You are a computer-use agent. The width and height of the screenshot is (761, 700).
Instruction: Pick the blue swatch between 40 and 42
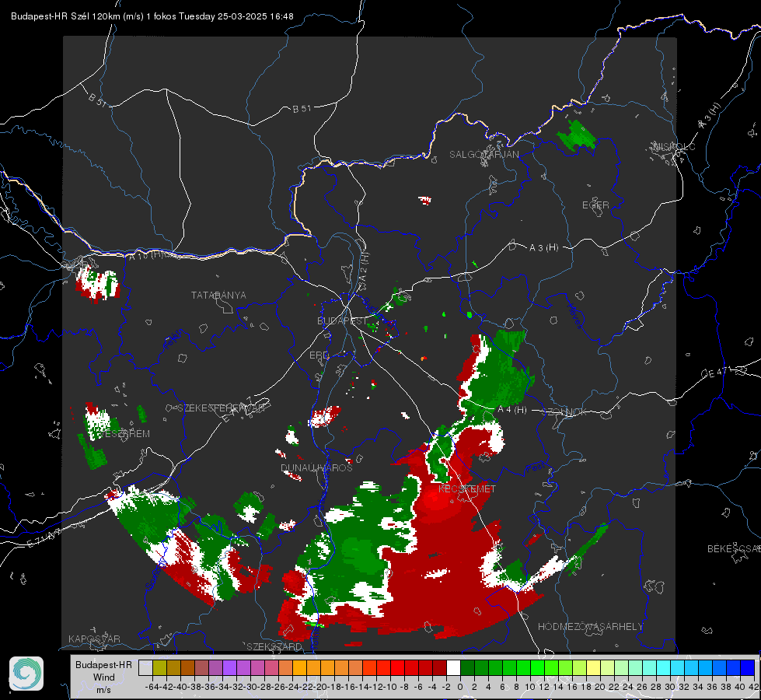pos(748,668)
